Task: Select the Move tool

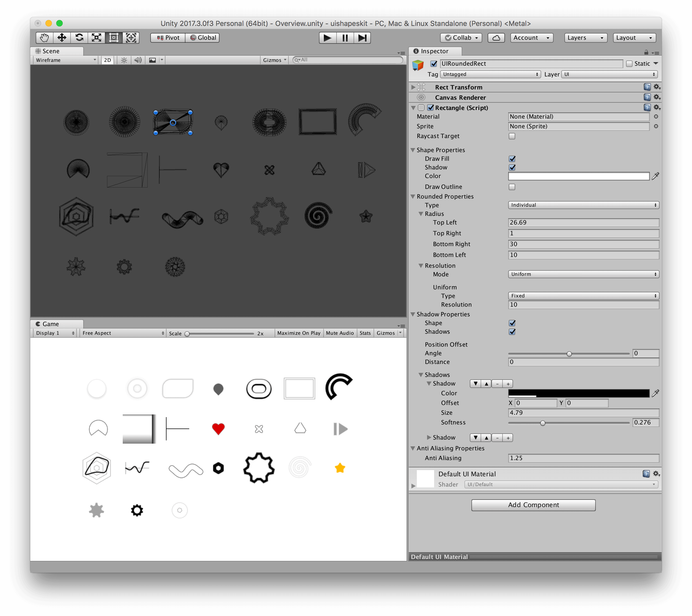Action: [x=62, y=38]
